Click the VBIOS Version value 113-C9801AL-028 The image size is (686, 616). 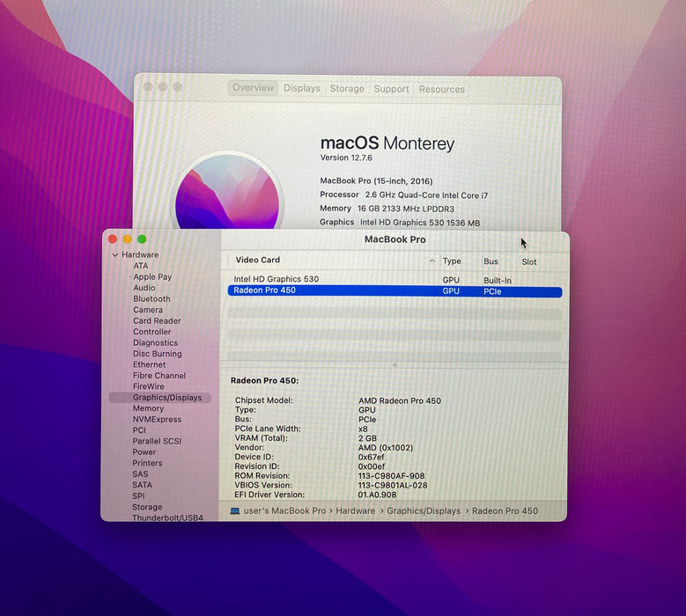[393, 485]
